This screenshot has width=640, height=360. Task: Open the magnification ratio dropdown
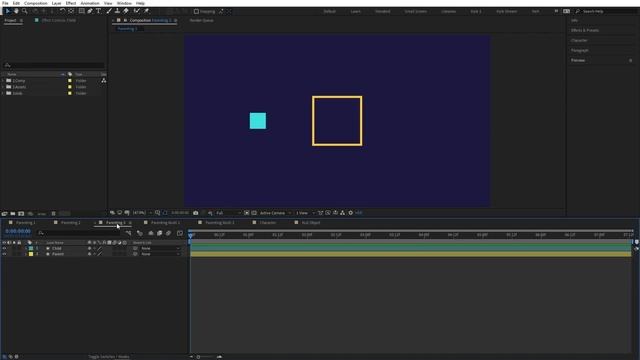[x=142, y=213]
